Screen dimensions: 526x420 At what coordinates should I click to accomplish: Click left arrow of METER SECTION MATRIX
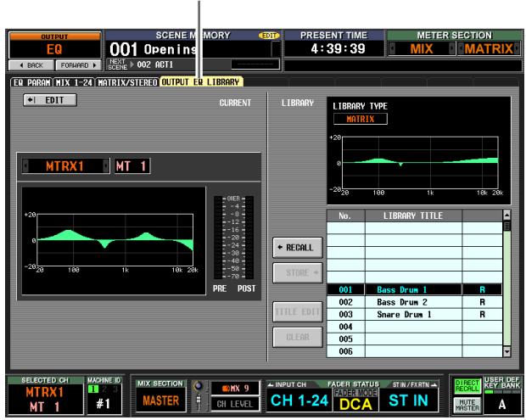coord(462,48)
